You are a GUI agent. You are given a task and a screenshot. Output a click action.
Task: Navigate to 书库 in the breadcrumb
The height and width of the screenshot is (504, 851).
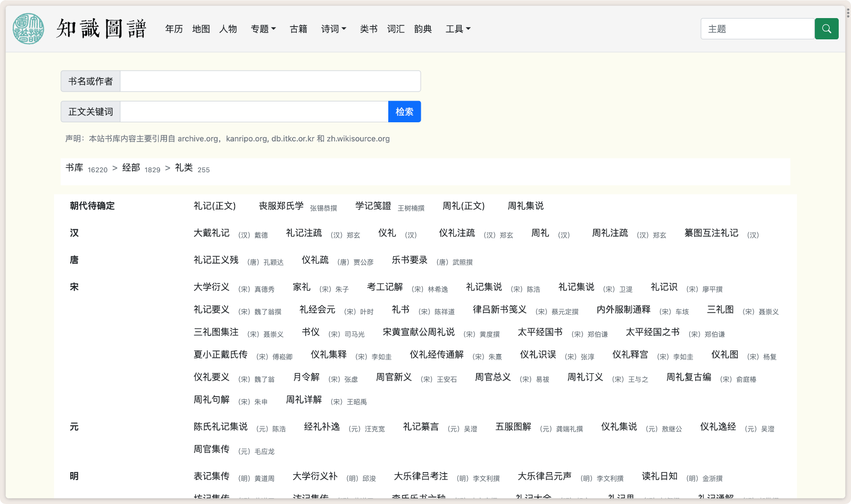74,168
